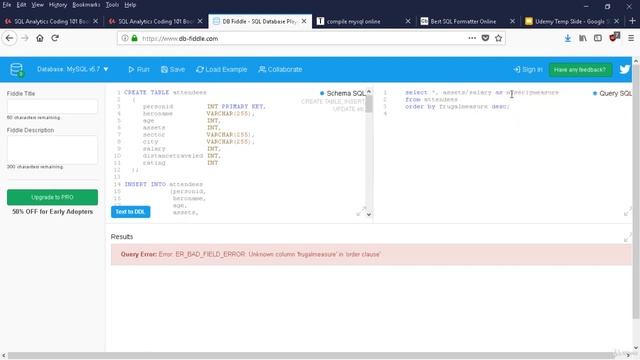Viewport: 640px width, 360px height.
Task: Open page actions three-dots menu
Action: [472, 38]
